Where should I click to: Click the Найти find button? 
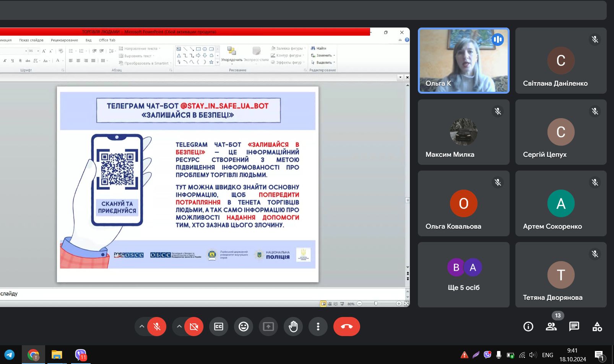coord(319,48)
